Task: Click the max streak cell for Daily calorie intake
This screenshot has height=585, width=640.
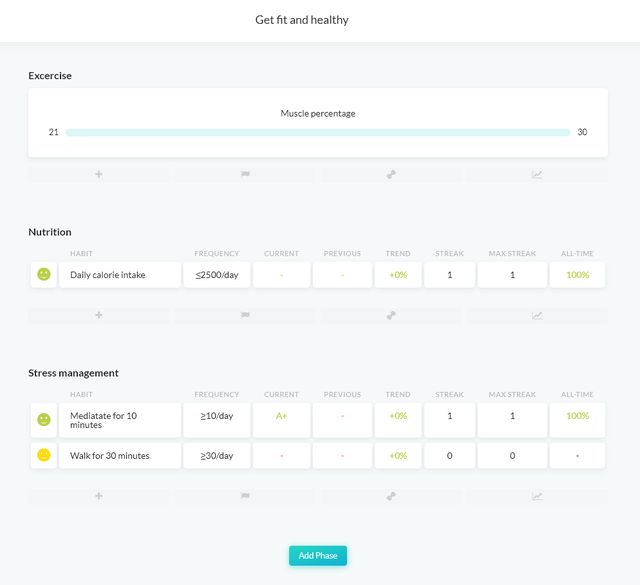Action: (x=512, y=275)
